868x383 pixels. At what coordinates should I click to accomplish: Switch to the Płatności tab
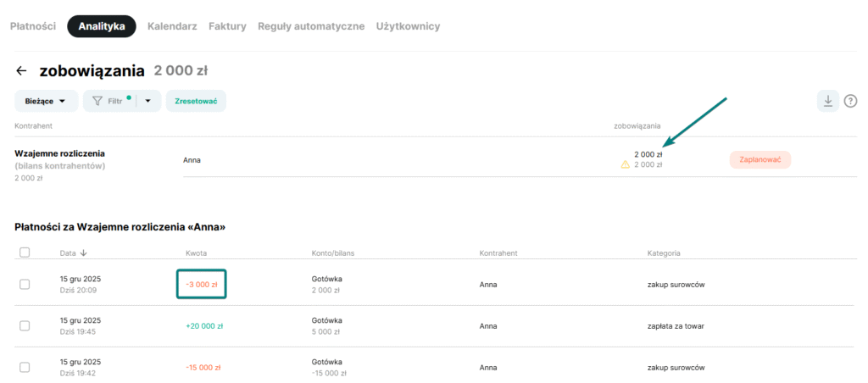click(33, 26)
